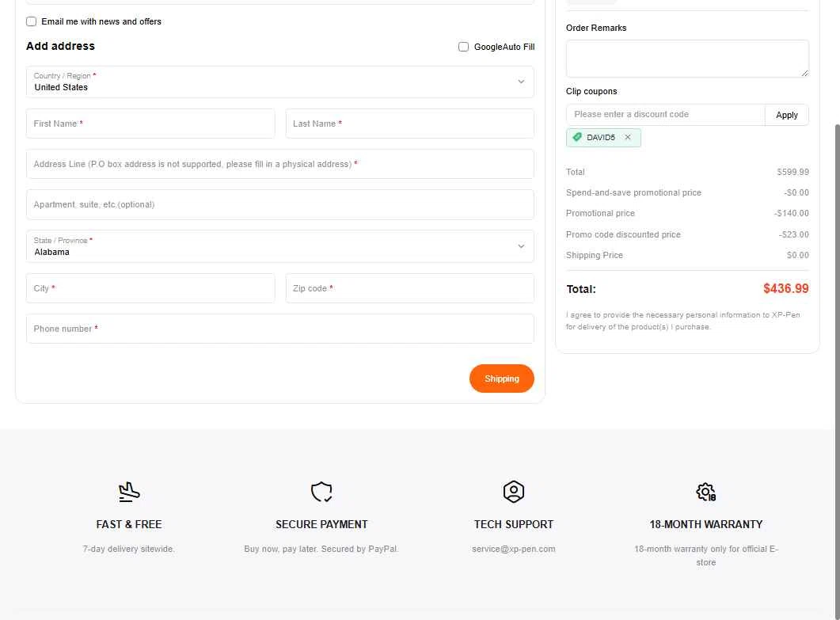Viewport: 840px width, 620px height.
Task: Click the First Name input field
Action: (150, 124)
